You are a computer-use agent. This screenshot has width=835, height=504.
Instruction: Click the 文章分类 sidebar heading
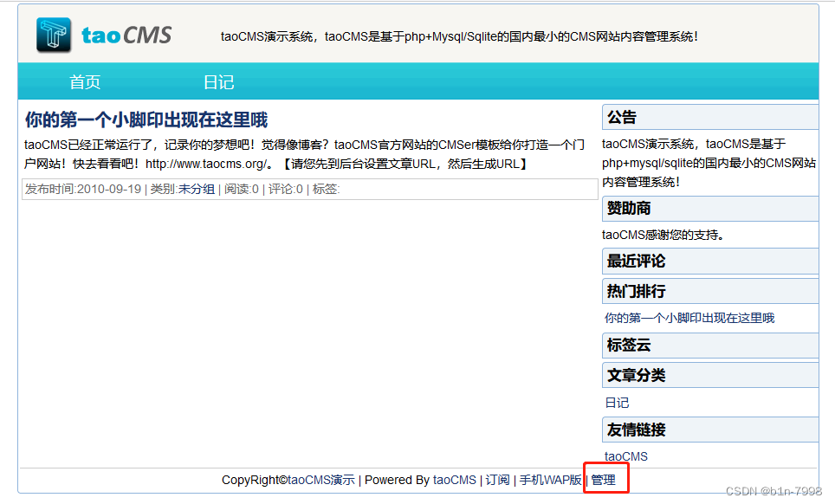pos(710,375)
